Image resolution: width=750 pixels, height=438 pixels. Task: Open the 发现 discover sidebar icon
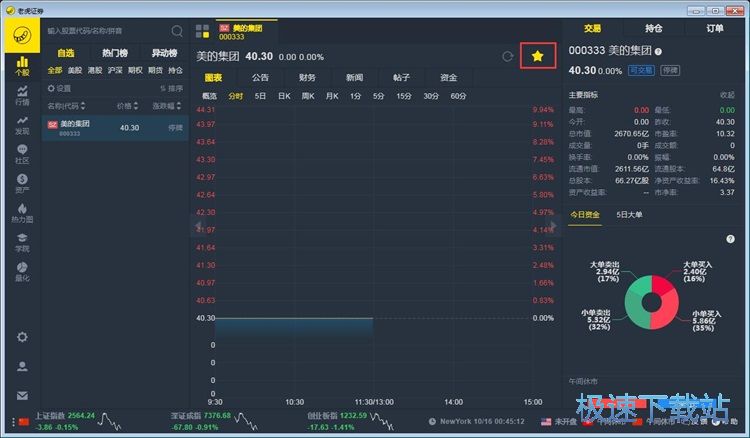point(22,125)
